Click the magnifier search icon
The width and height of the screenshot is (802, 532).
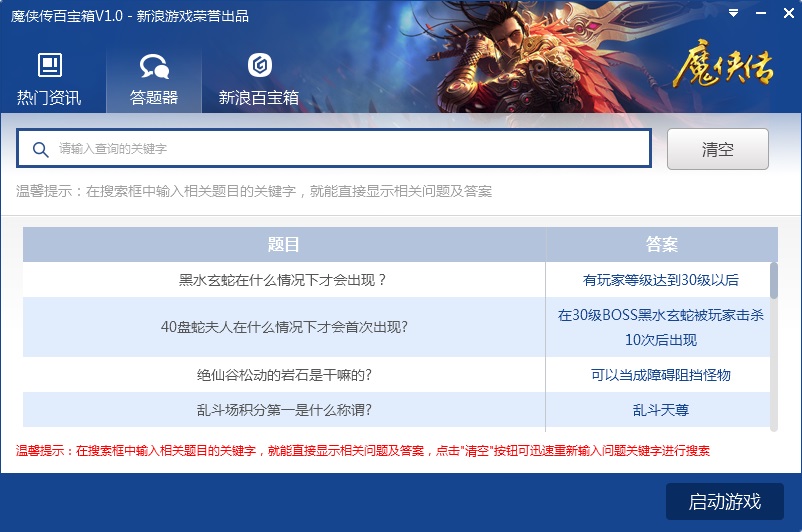pyautogui.click(x=40, y=149)
